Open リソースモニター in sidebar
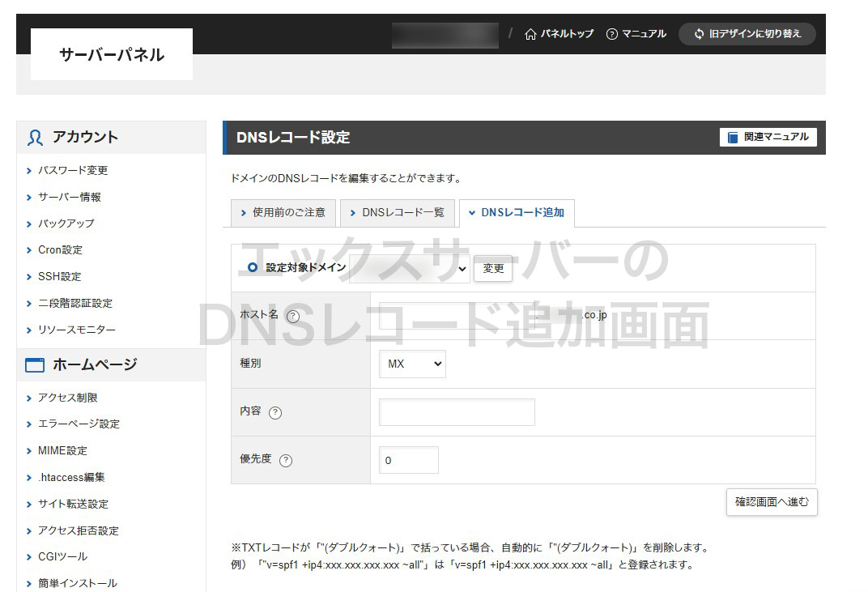 point(77,330)
